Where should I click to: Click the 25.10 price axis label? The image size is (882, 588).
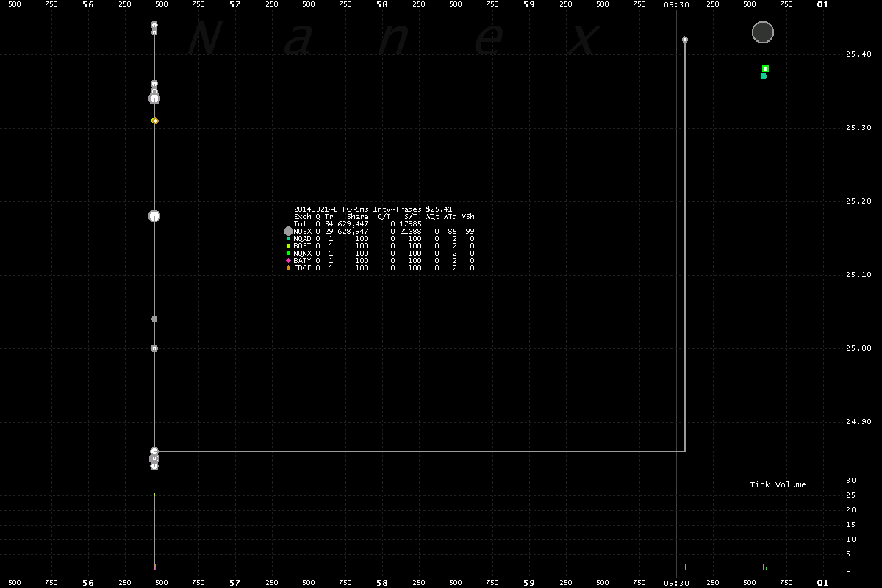pyautogui.click(x=858, y=275)
